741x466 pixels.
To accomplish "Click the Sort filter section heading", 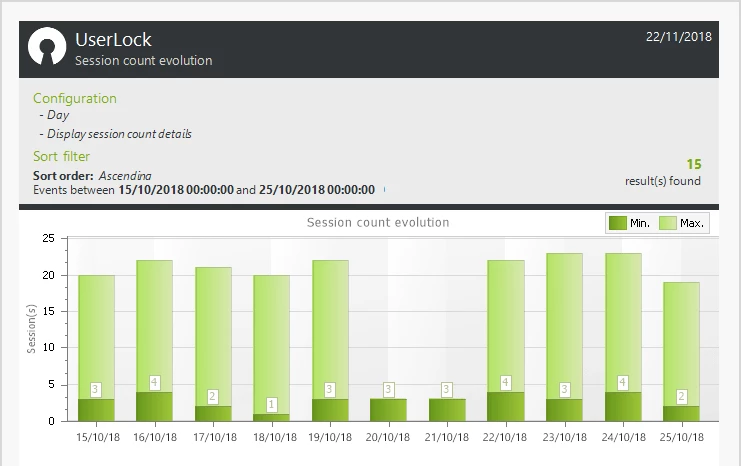I will coord(61,156).
